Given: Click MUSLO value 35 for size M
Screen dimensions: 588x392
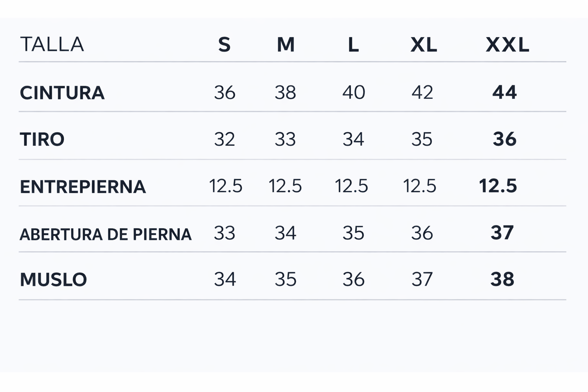Looking at the screenshot, I should tap(286, 279).
